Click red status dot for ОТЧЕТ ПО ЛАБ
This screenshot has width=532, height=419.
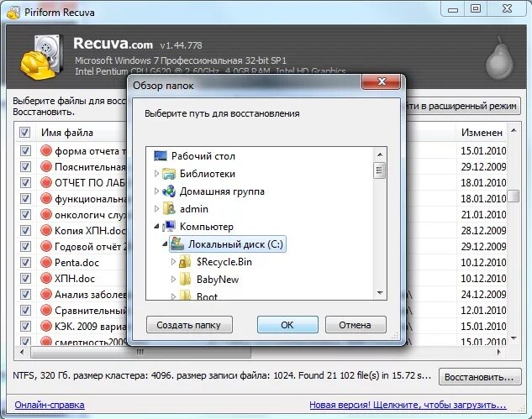click(45, 182)
